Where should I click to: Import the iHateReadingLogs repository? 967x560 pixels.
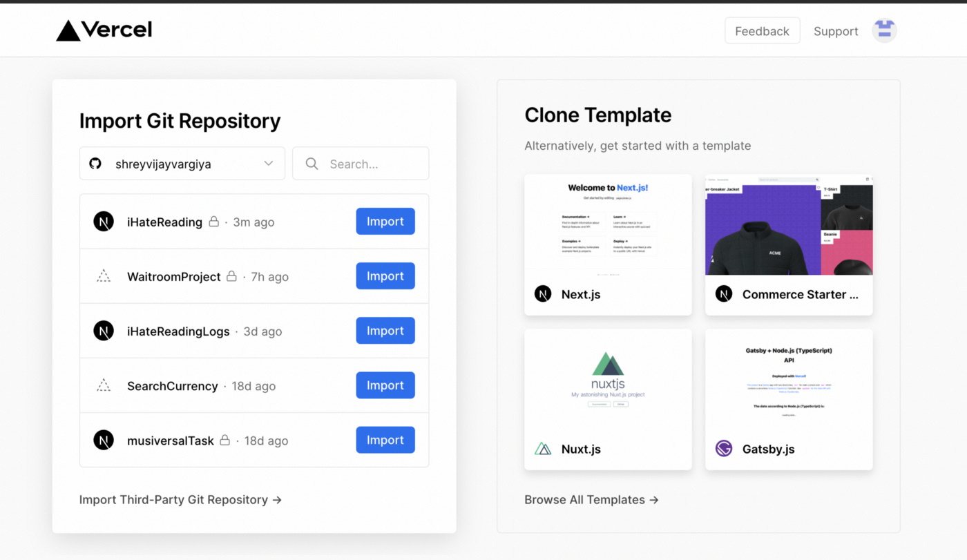[x=385, y=331]
